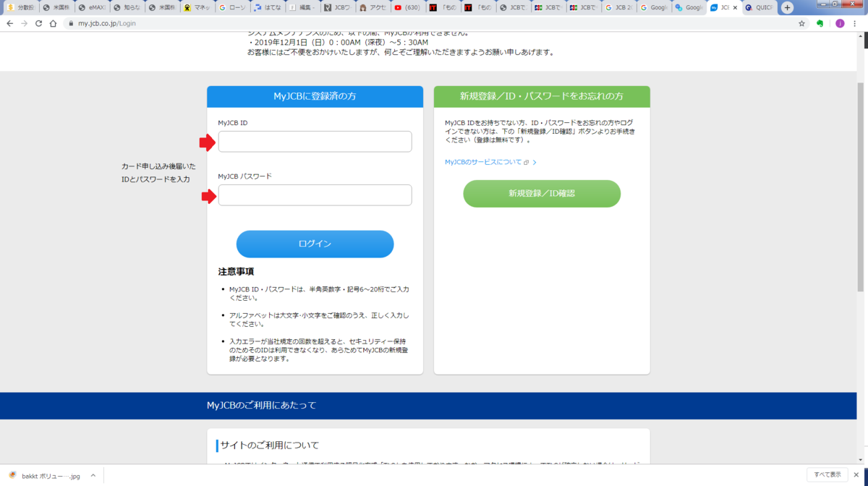868x486 pixels.
Task: Show all downloads with すべて表示
Action: (x=827, y=475)
